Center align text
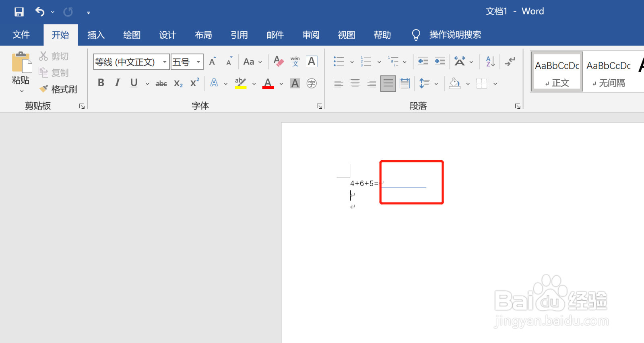 (355, 83)
